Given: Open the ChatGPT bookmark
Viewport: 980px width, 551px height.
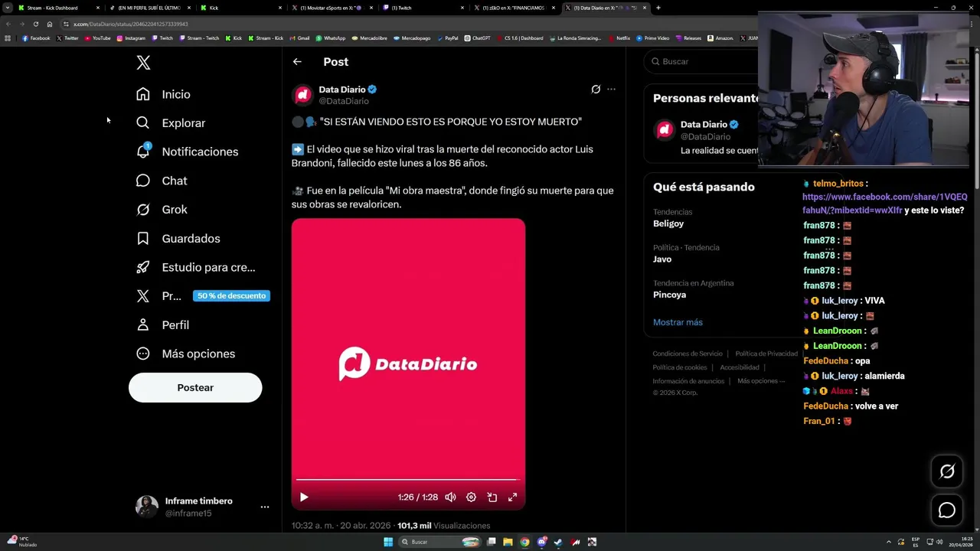Looking at the screenshot, I should tap(477, 38).
